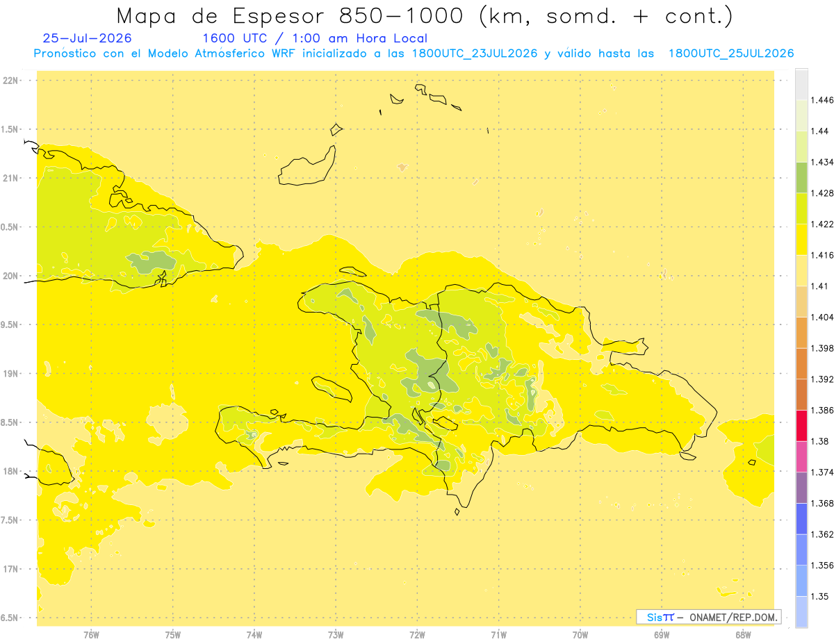Click the colorbar value "1.35"
The image size is (834, 644).
click(x=819, y=596)
